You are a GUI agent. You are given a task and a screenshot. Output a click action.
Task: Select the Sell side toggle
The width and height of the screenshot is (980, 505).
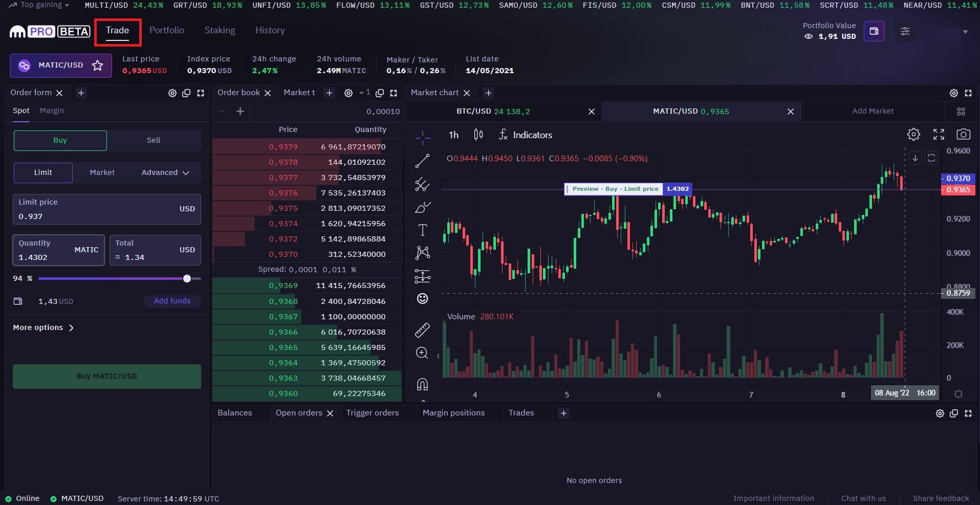coord(154,140)
